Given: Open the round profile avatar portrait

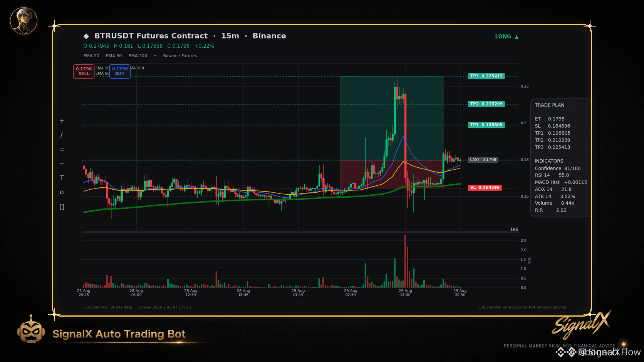Looking at the screenshot, I should (x=23, y=21).
